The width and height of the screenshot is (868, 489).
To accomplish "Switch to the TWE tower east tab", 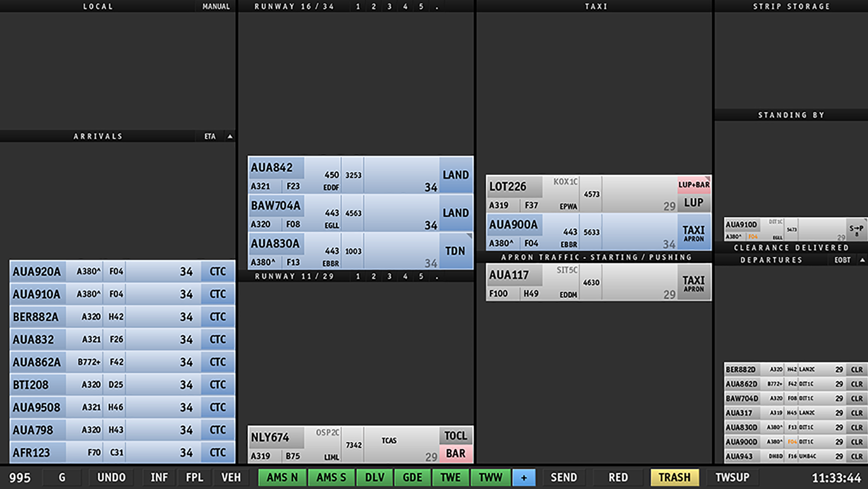I will coord(450,477).
